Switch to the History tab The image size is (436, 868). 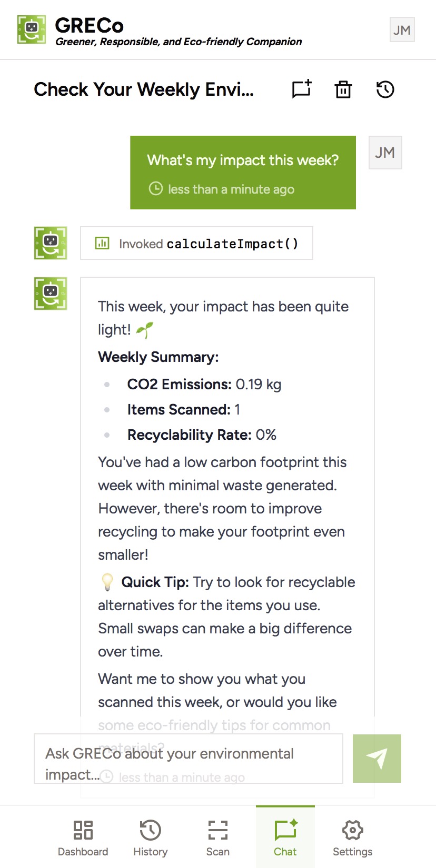[x=151, y=837]
